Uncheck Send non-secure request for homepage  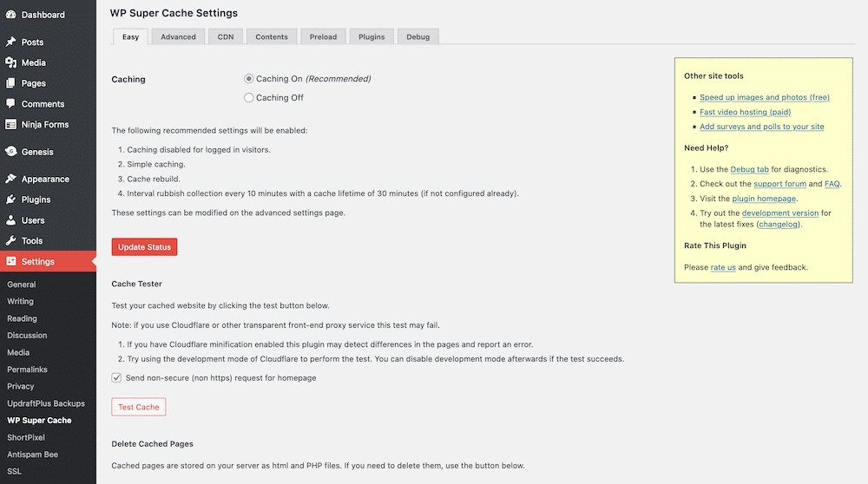116,378
